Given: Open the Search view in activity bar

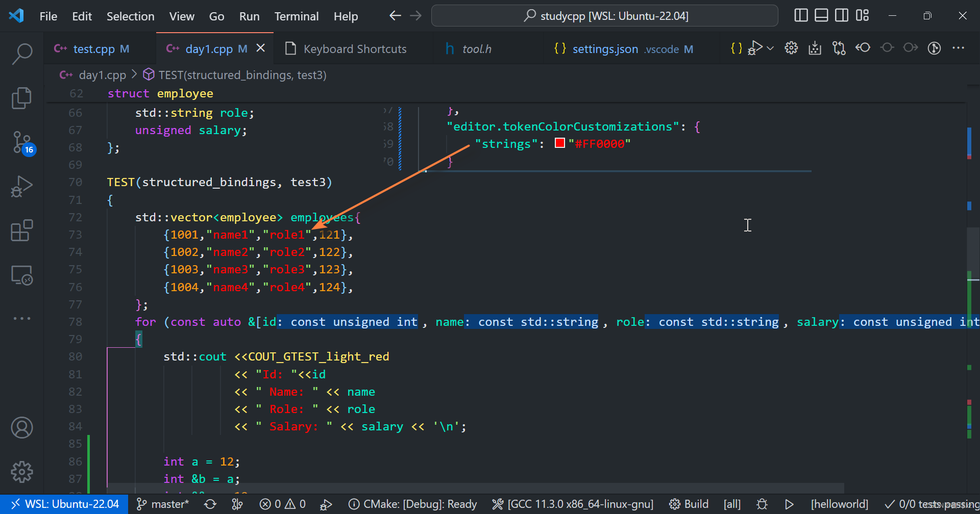Looking at the screenshot, I should (22, 54).
